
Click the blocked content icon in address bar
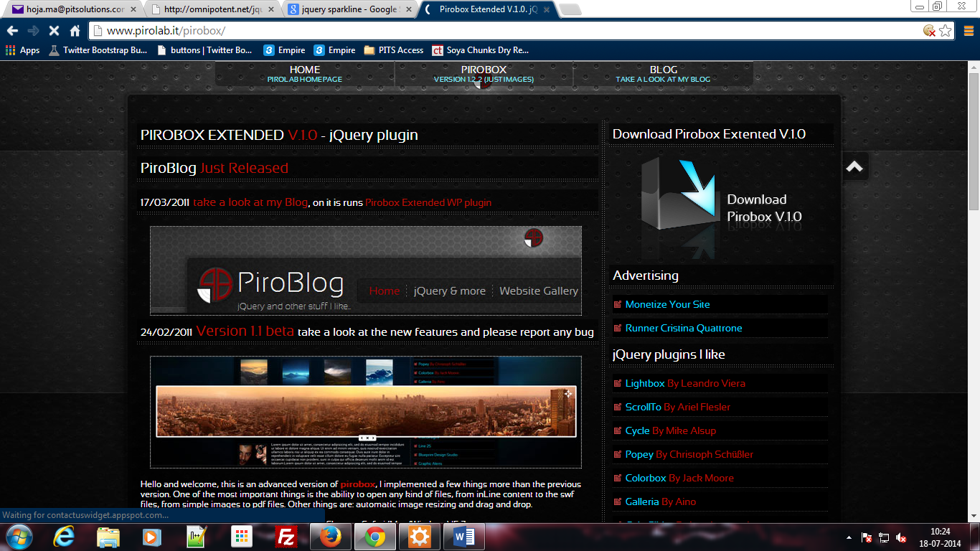(x=929, y=31)
